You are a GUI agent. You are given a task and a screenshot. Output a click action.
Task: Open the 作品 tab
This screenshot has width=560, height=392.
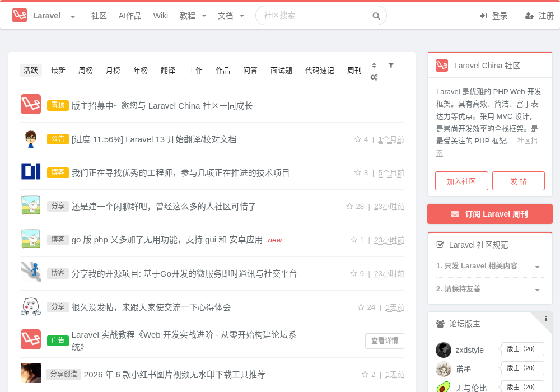click(223, 71)
